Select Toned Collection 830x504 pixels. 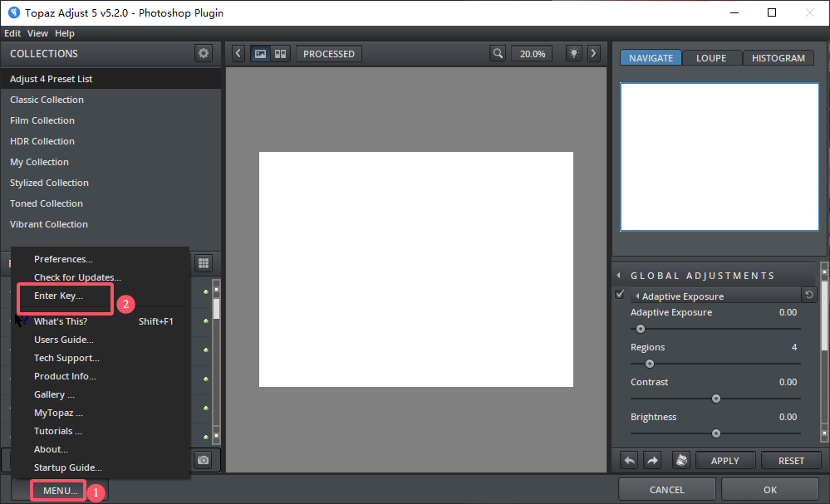point(111,203)
